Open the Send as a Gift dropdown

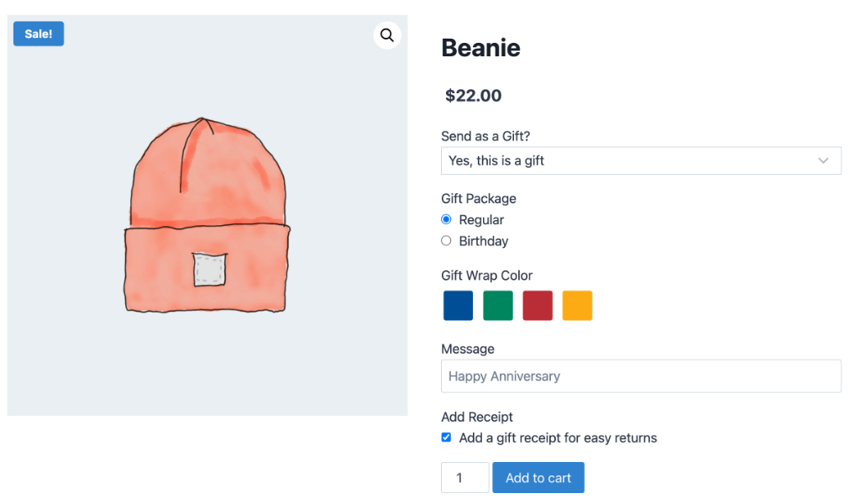(641, 160)
